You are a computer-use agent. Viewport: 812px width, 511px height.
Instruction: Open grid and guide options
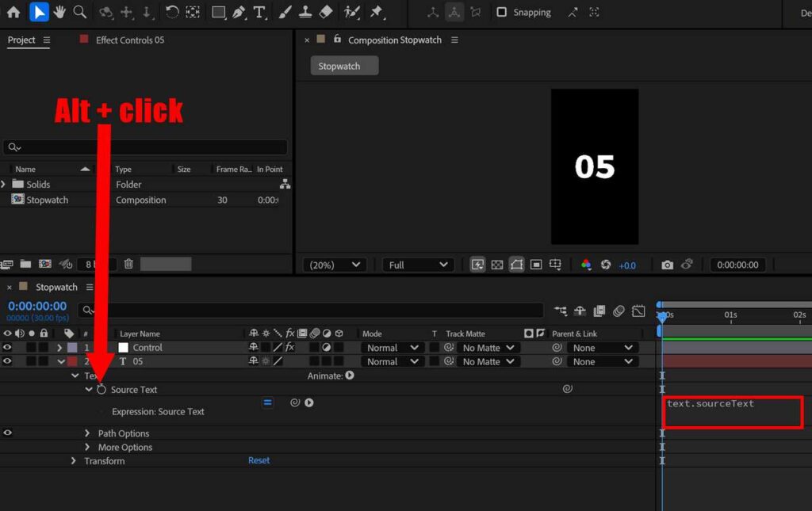[x=556, y=265]
